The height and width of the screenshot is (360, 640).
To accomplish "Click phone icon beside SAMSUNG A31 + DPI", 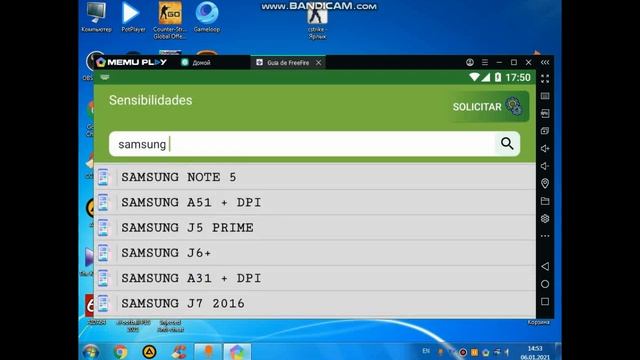I will [103, 278].
